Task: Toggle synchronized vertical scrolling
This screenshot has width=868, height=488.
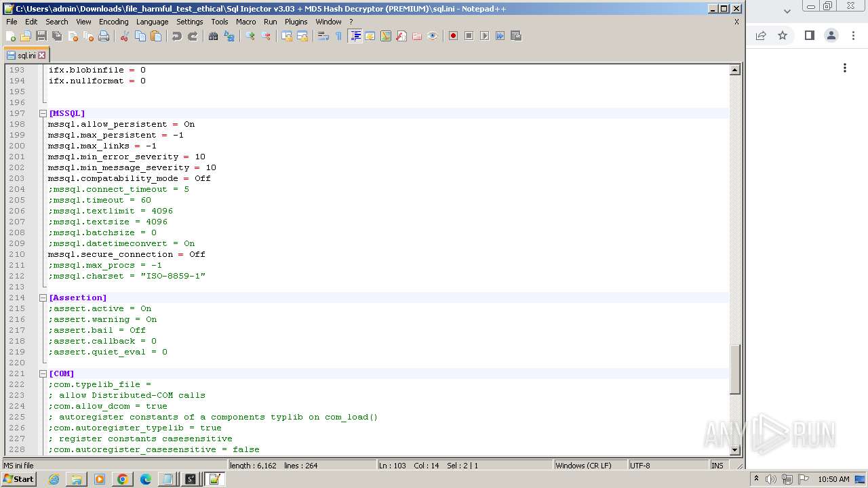Action: (287, 36)
